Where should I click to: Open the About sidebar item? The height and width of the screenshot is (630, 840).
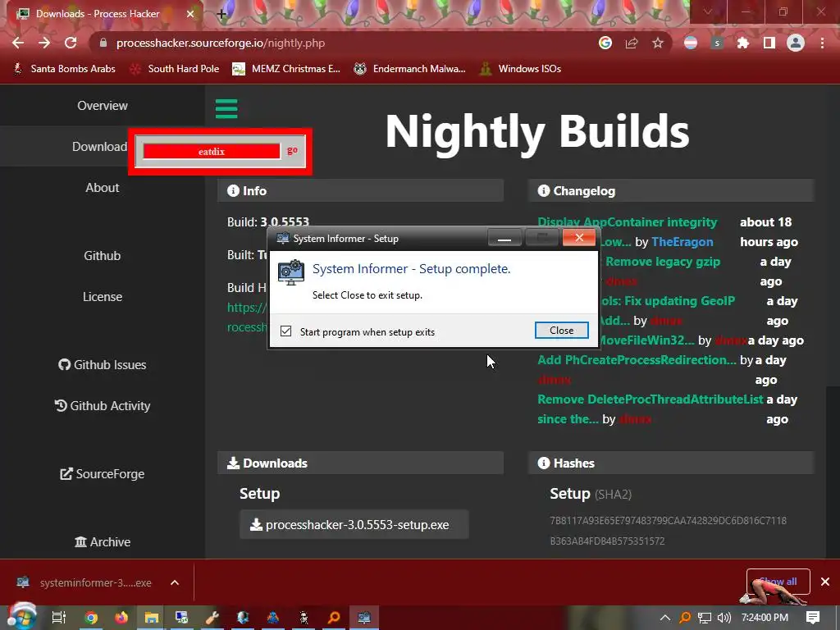(x=103, y=188)
